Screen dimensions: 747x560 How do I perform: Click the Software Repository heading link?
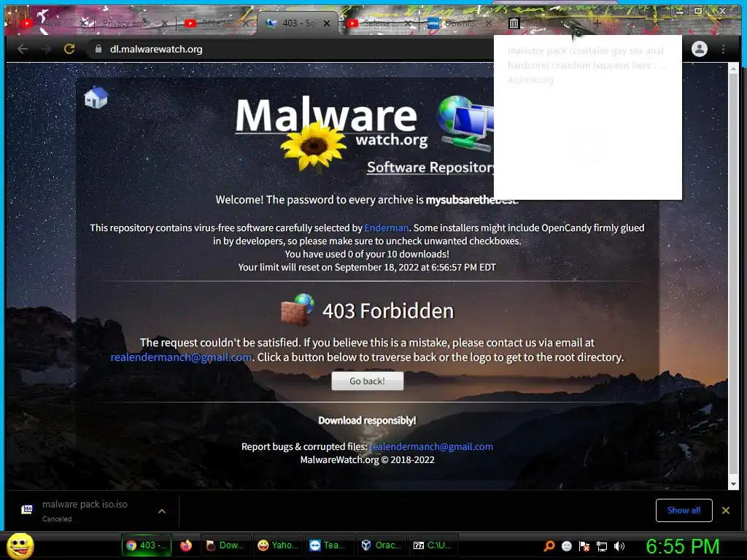[x=430, y=167]
